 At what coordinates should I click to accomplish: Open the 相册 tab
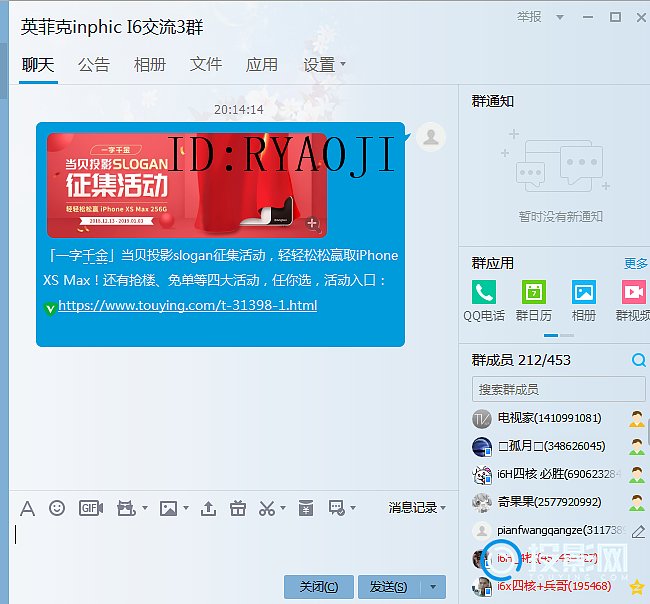(150, 65)
